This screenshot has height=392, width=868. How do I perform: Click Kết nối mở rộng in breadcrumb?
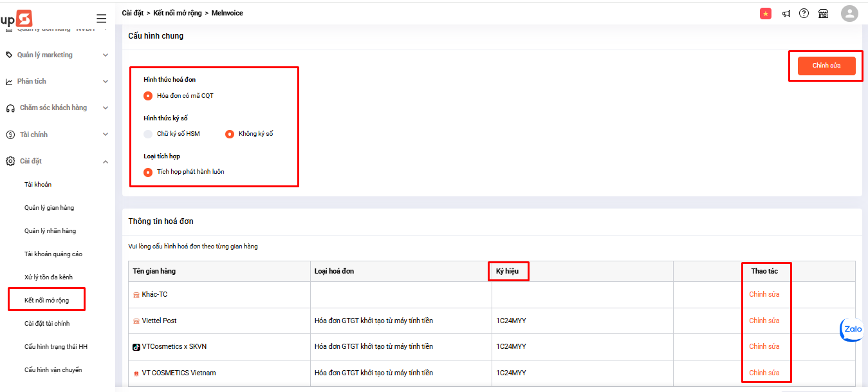(176, 13)
